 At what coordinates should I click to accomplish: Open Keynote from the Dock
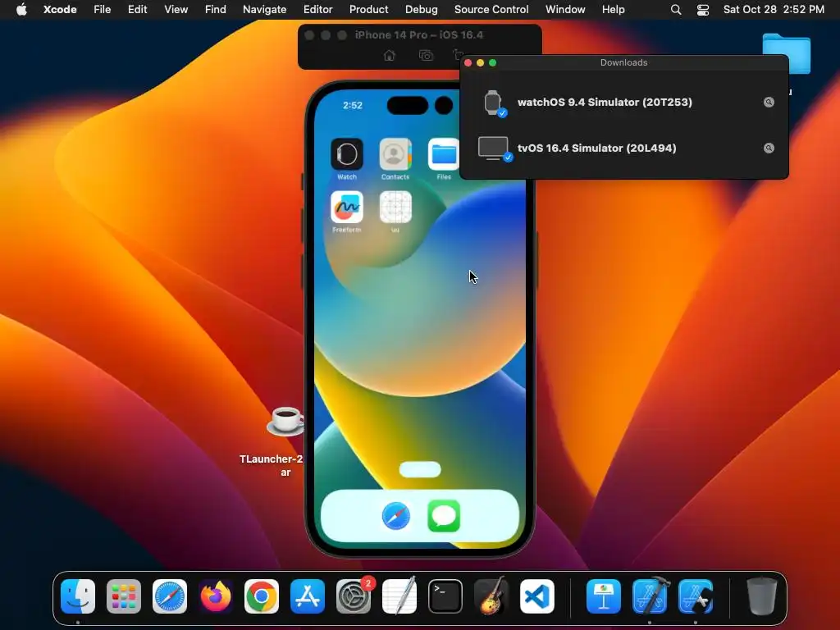pos(604,596)
